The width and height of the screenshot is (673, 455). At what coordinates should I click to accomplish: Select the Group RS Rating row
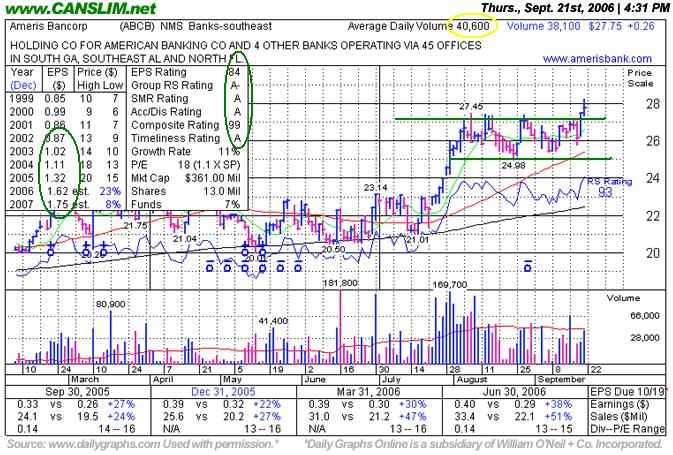[185, 85]
